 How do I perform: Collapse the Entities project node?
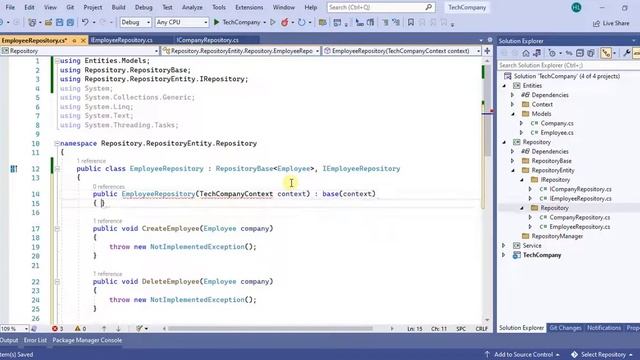click(x=504, y=86)
